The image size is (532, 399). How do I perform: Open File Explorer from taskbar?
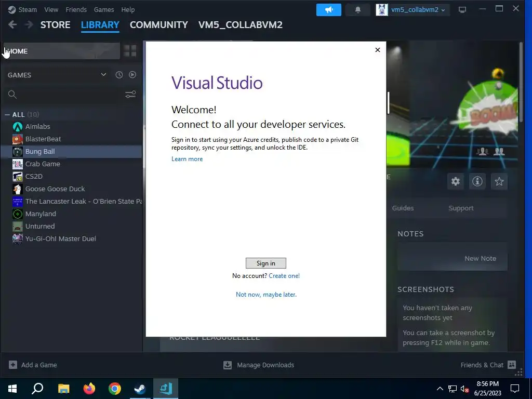coord(63,388)
